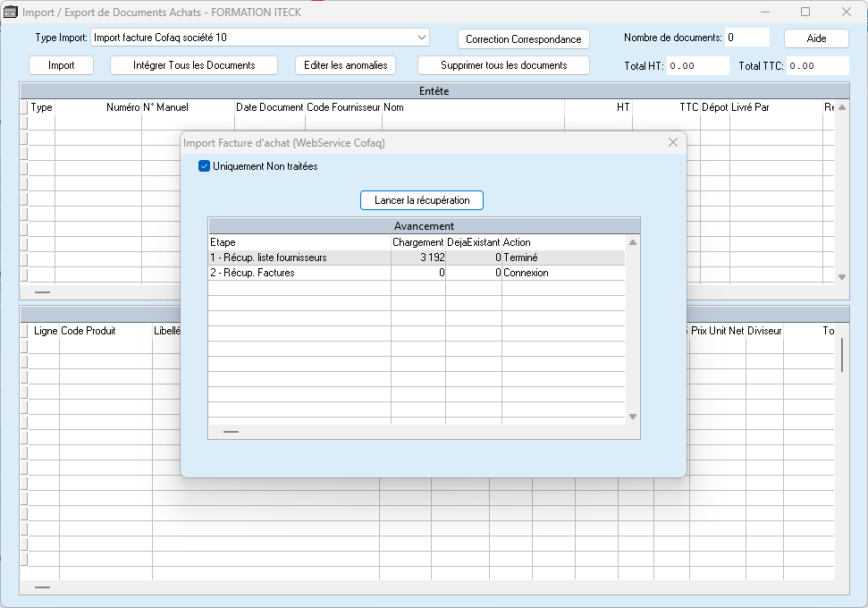This screenshot has width=868, height=608.
Task: Click the Ligne column header
Action: click(x=44, y=331)
